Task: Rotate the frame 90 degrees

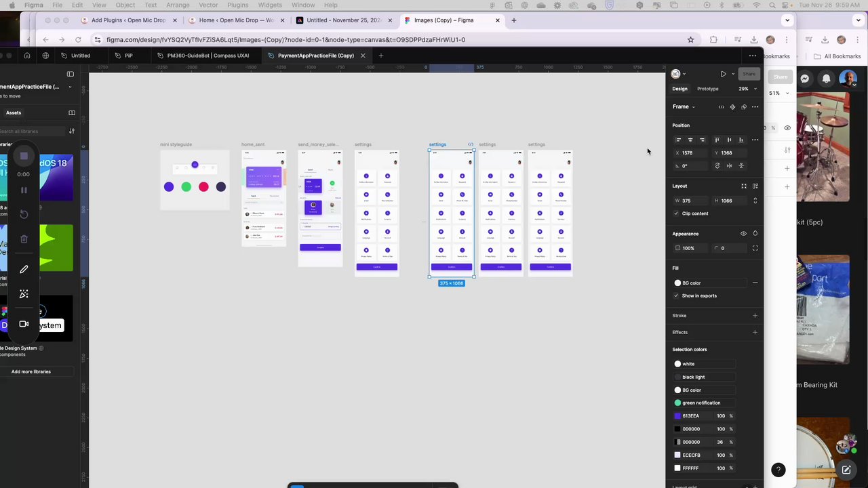Action: pyautogui.click(x=717, y=165)
